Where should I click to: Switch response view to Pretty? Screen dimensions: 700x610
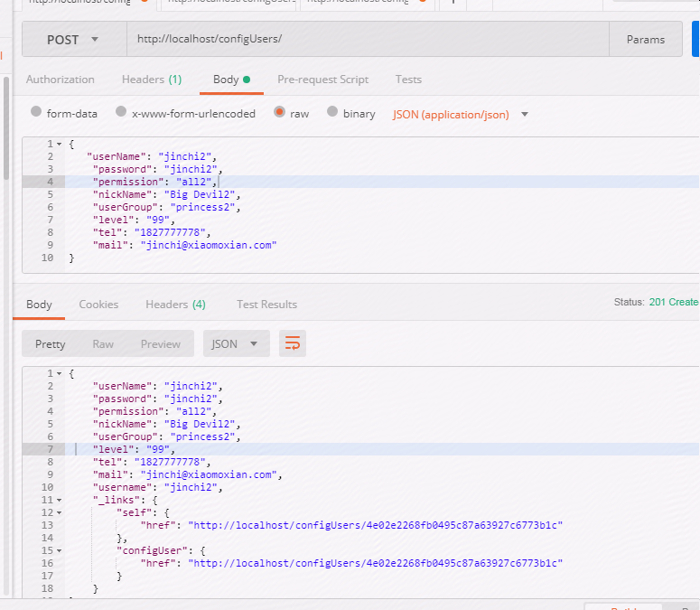click(x=50, y=343)
